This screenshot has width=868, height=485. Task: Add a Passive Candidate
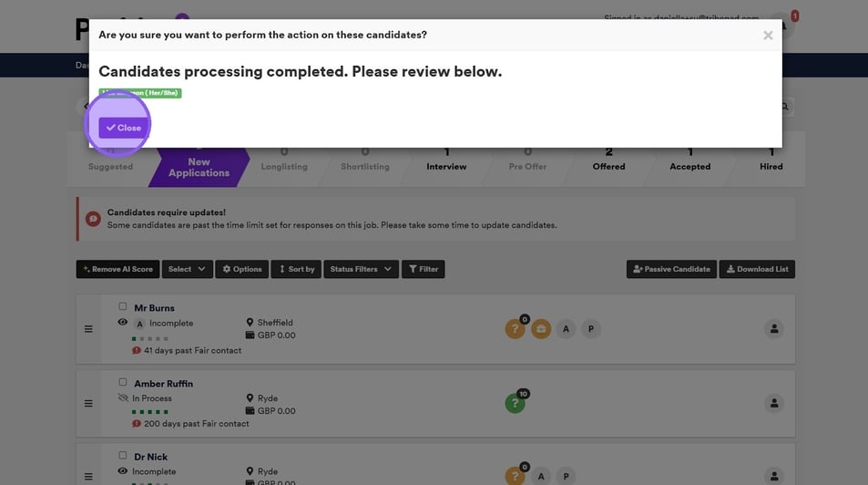coord(670,269)
